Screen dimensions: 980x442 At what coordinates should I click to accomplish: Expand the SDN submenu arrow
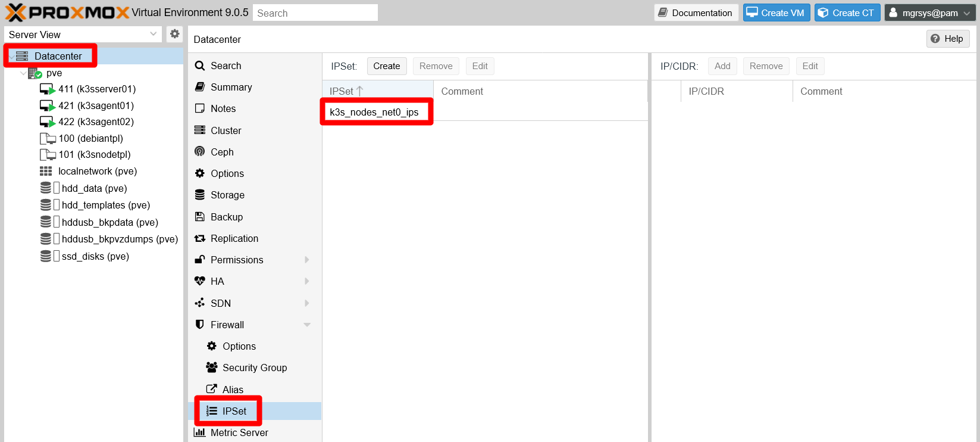coord(307,303)
